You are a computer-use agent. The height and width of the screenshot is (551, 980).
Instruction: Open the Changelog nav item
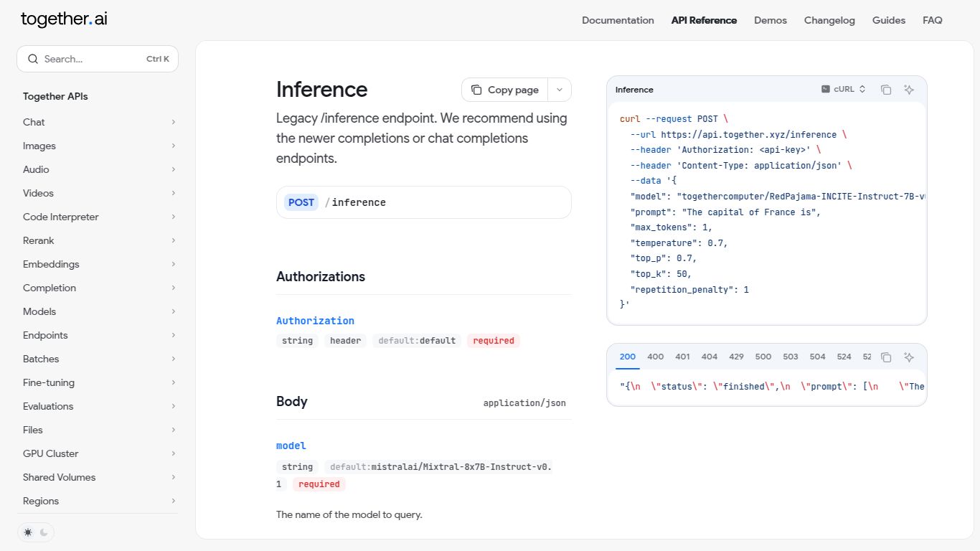pyautogui.click(x=829, y=20)
